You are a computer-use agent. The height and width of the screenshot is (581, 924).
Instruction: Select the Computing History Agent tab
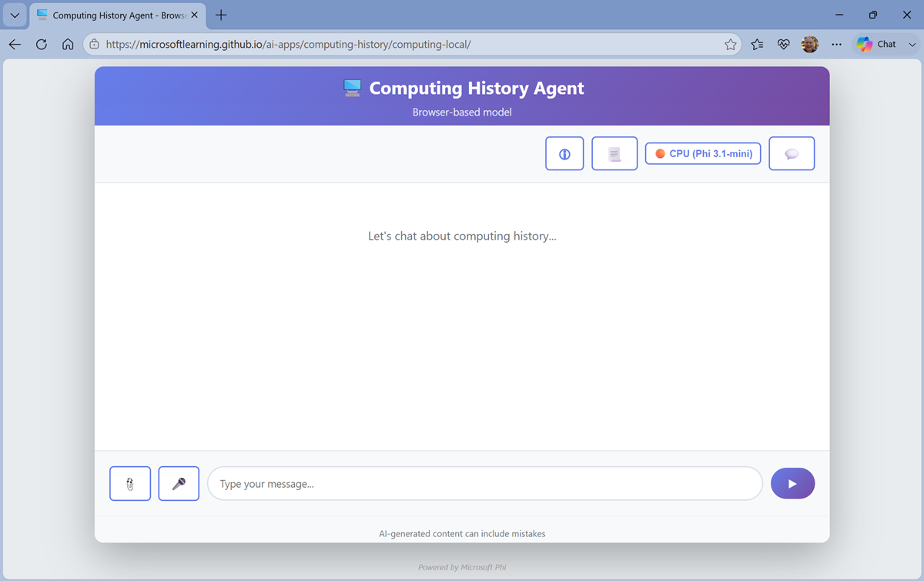[x=118, y=15]
